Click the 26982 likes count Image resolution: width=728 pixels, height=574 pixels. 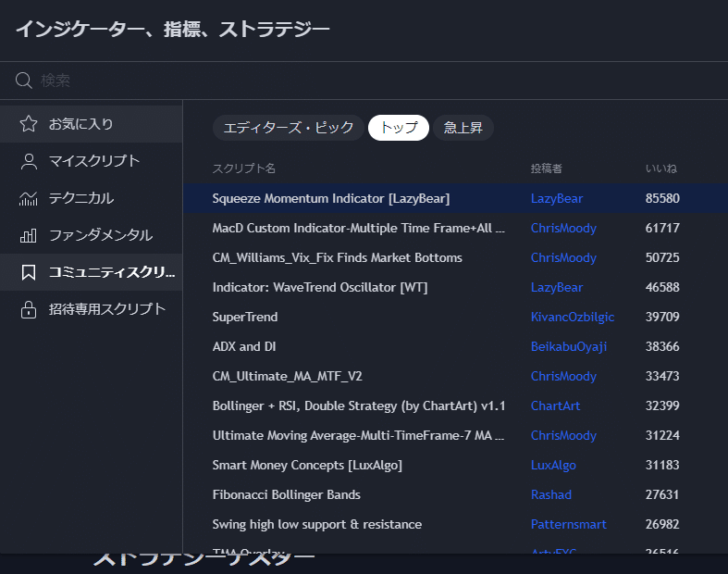(x=662, y=525)
